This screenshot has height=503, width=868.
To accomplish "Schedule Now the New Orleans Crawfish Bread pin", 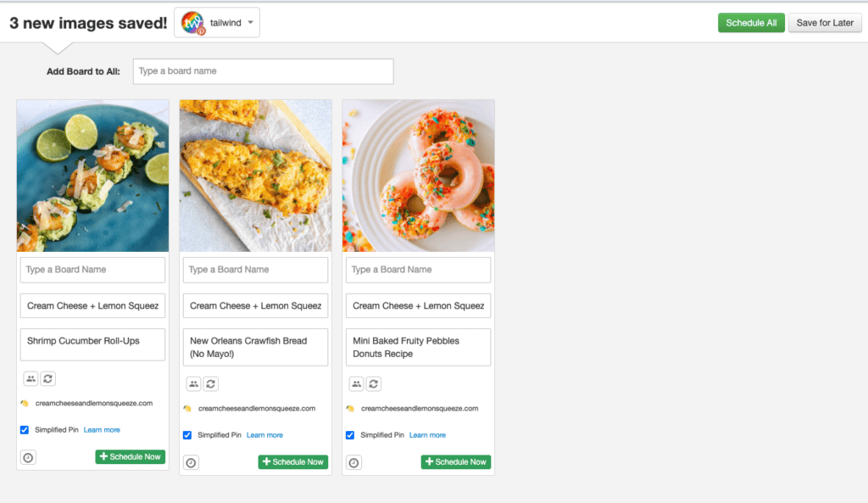I will tap(292, 462).
